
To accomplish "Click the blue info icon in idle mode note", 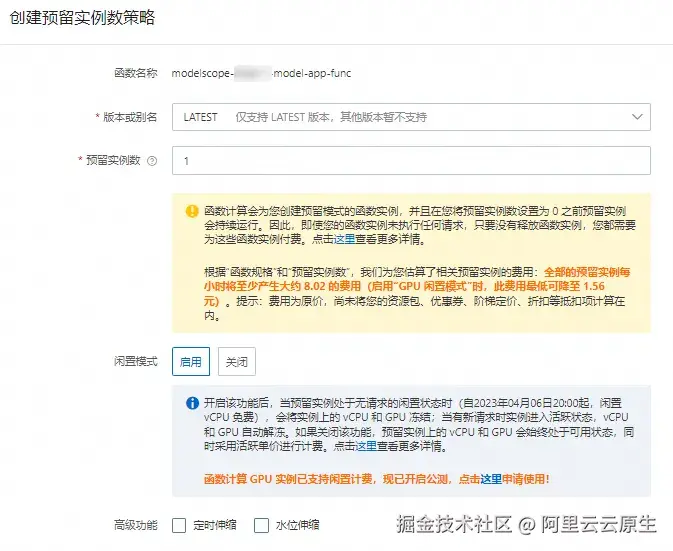I will (x=192, y=403).
